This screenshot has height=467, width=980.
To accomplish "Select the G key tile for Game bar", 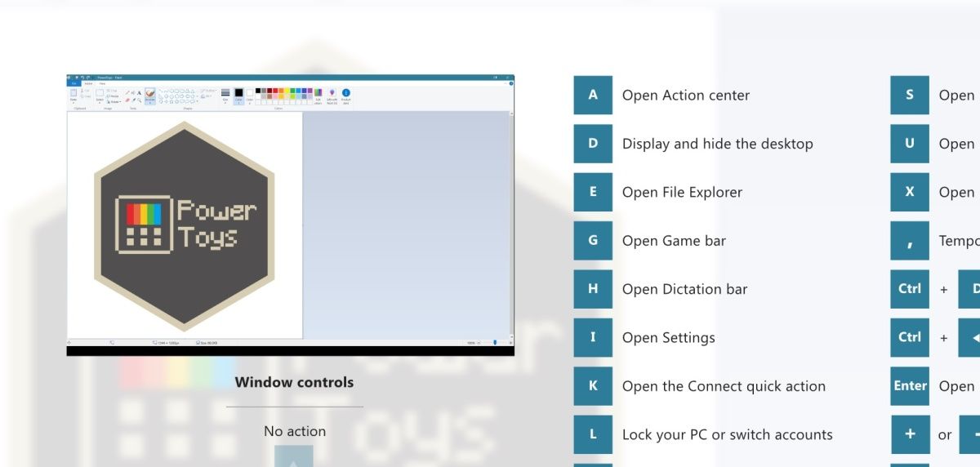I will click(x=592, y=240).
